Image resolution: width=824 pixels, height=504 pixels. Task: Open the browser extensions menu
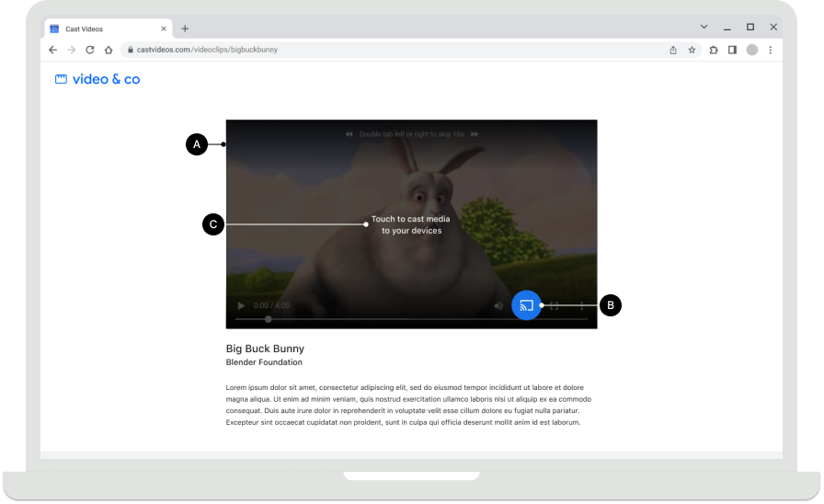714,50
